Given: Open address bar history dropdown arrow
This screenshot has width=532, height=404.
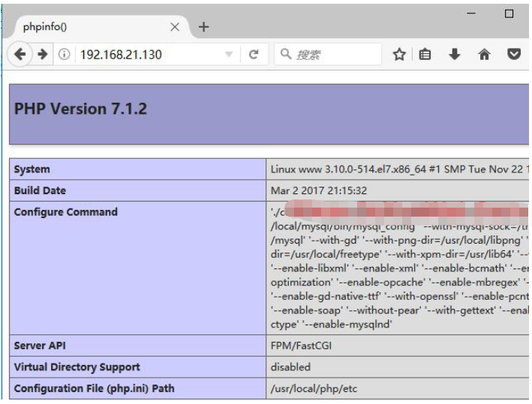Looking at the screenshot, I should pos(229,54).
